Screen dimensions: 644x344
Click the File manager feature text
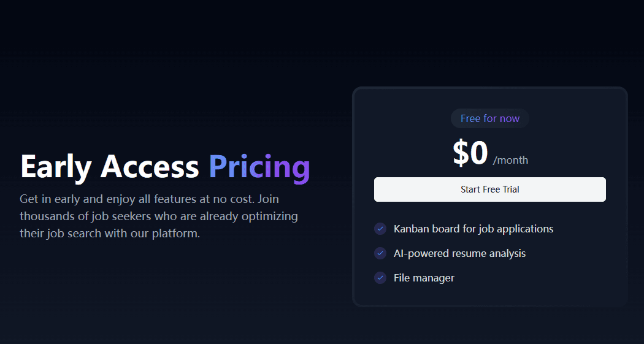424,278
